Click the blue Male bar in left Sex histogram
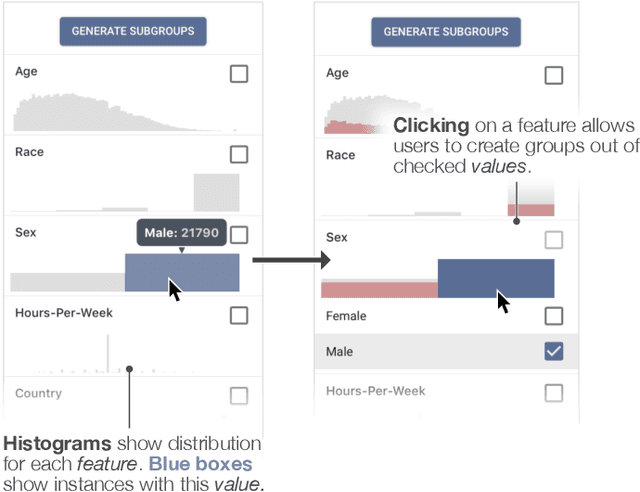 (182, 272)
